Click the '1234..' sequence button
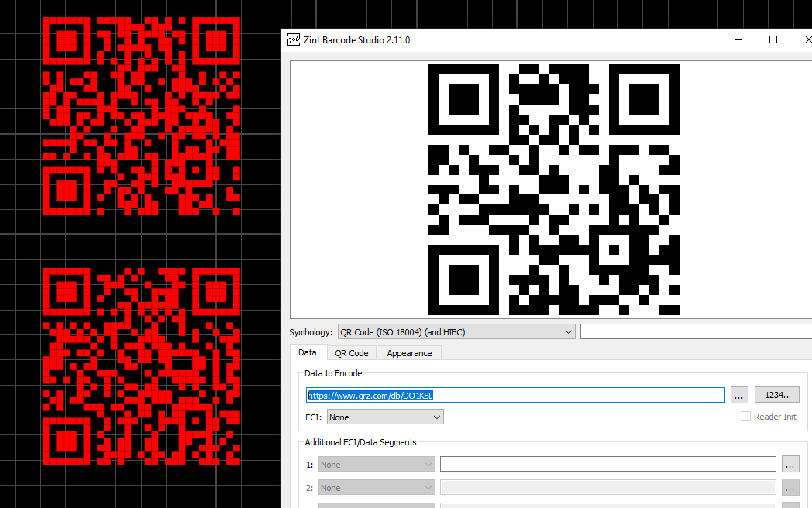The width and height of the screenshot is (812, 508). point(777,395)
